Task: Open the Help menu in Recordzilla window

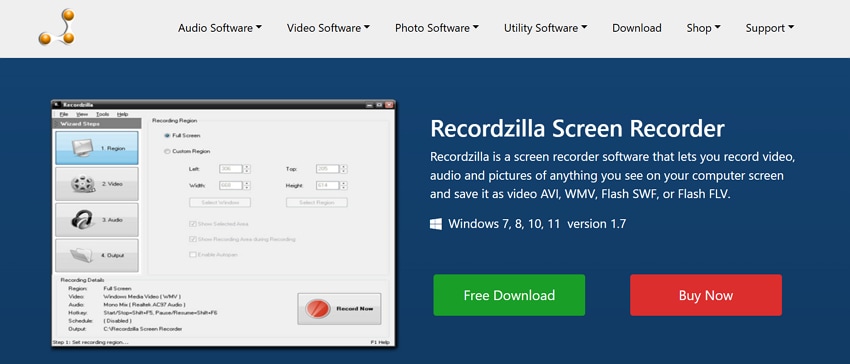Action: point(123,114)
